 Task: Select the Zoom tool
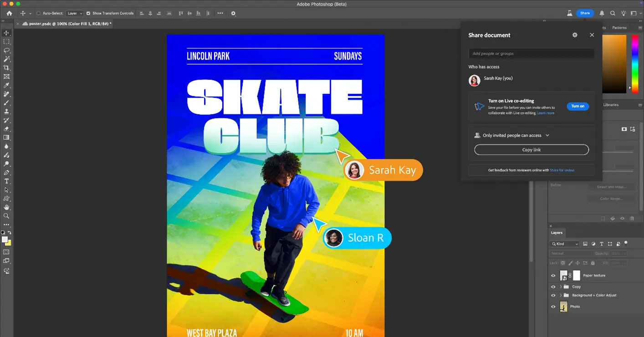pyautogui.click(x=6, y=216)
